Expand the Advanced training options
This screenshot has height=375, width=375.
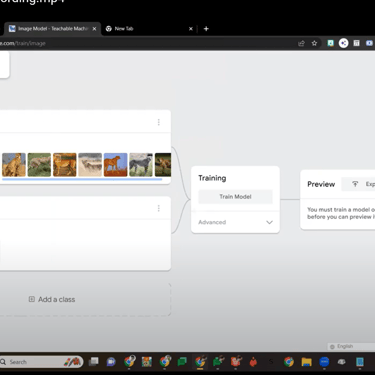click(x=235, y=222)
